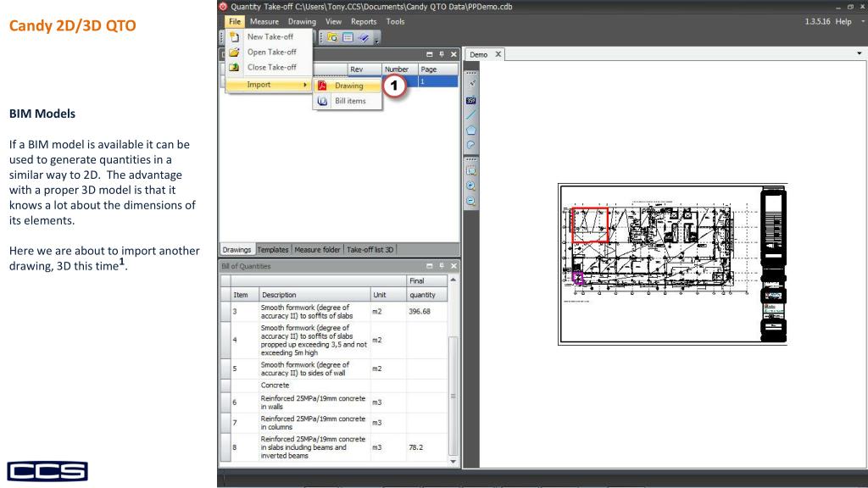Viewport: 868px width, 488px height.
Task: Select the line measure tool
Action: coord(471,114)
